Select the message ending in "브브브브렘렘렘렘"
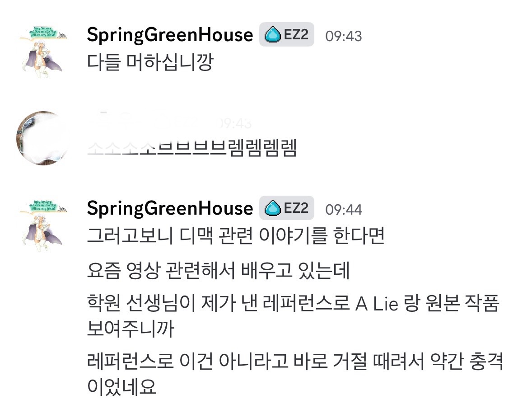This screenshot has height=418, width=532. tap(191, 149)
